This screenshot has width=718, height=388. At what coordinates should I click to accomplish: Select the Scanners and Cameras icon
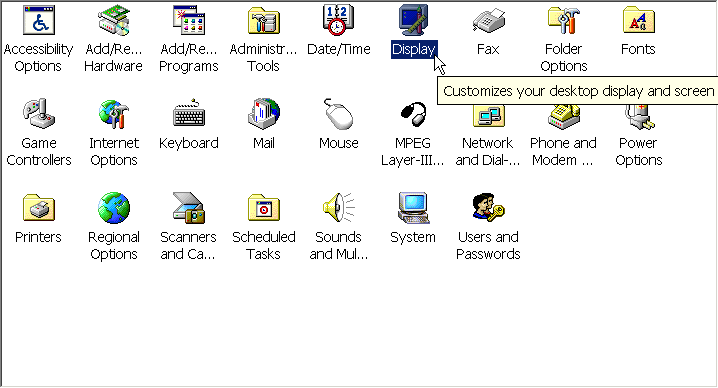pos(189,208)
